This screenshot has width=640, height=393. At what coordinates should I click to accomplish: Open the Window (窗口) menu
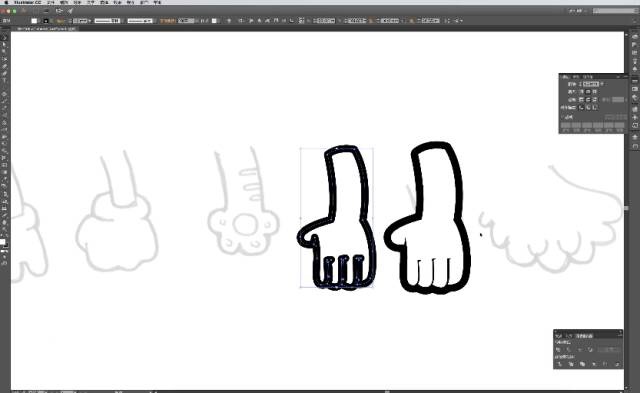click(x=144, y=2)
